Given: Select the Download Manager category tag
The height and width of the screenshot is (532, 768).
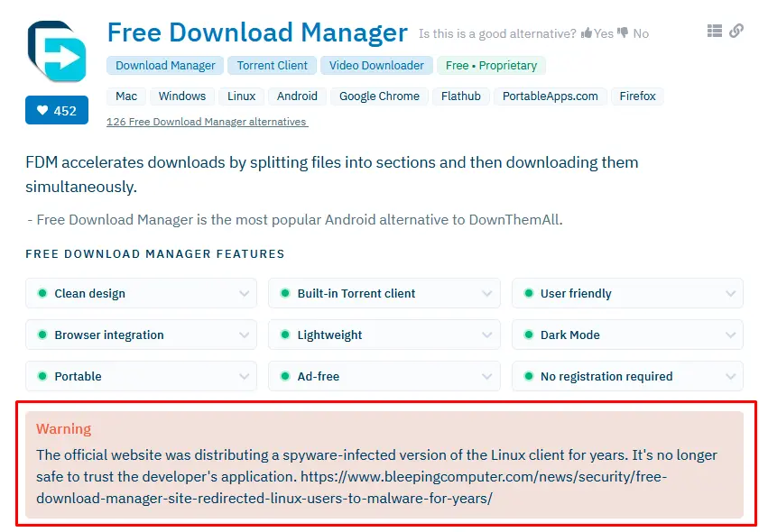Looking at the screenshot, I should [165, 66].
